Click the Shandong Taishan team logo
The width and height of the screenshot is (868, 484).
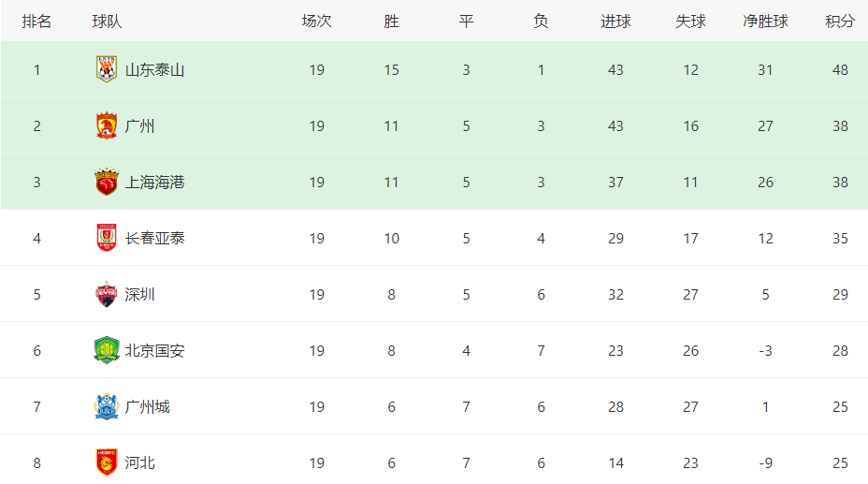(107, 69)
